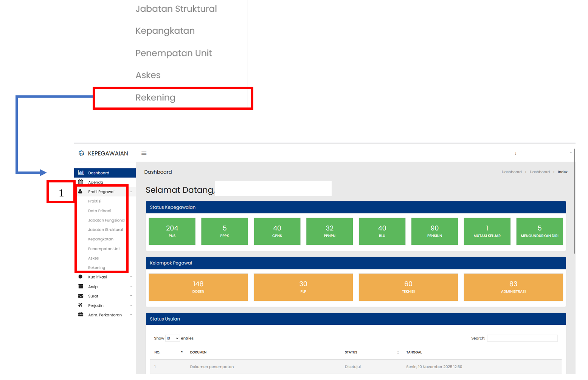588x380 pixels.
Task: Click the Adm. Perkantoran briefcase icon
Action: coord(81,315)
